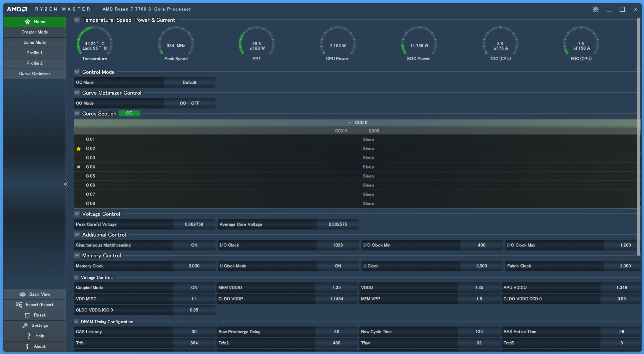Open the Curve Optimizer page
The height and width of the screenshot is (354, 644).
click(x=35, y=74)
